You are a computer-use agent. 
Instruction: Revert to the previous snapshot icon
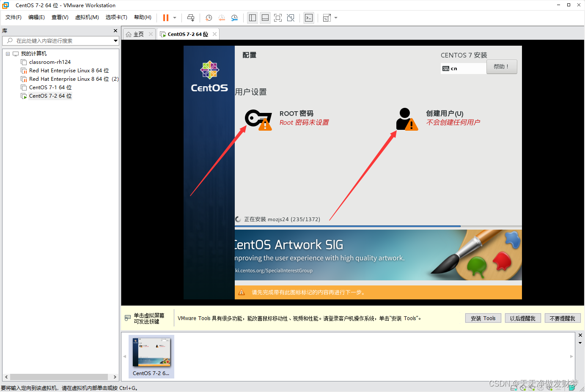[222, 18]
